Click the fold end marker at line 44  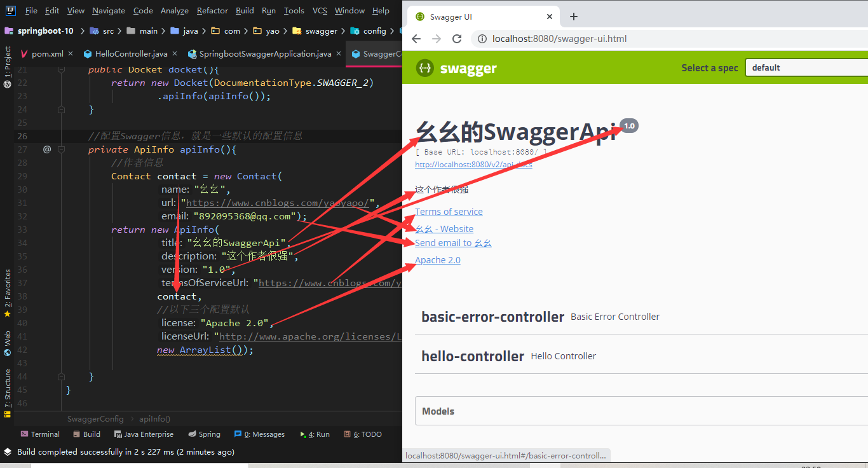tap(61, 376)
